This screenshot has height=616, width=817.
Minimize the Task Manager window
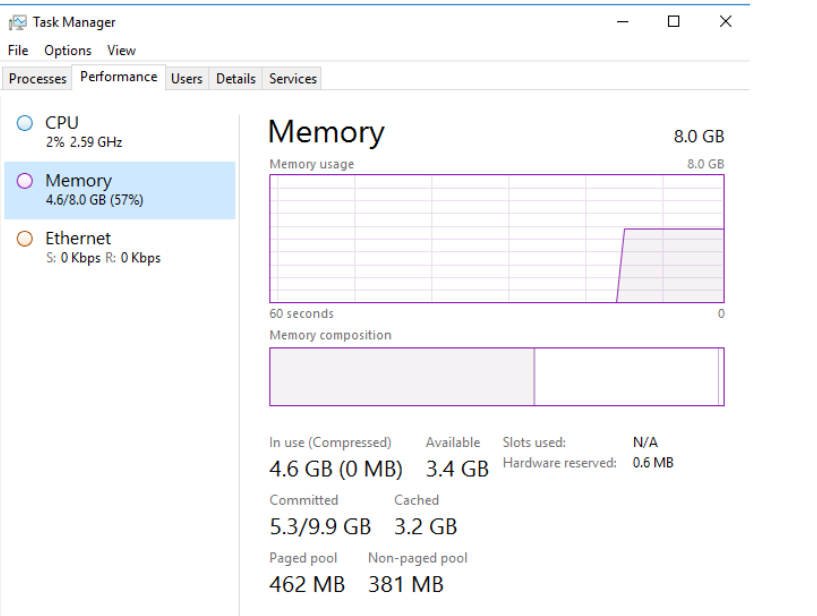[x=623, y=22]
